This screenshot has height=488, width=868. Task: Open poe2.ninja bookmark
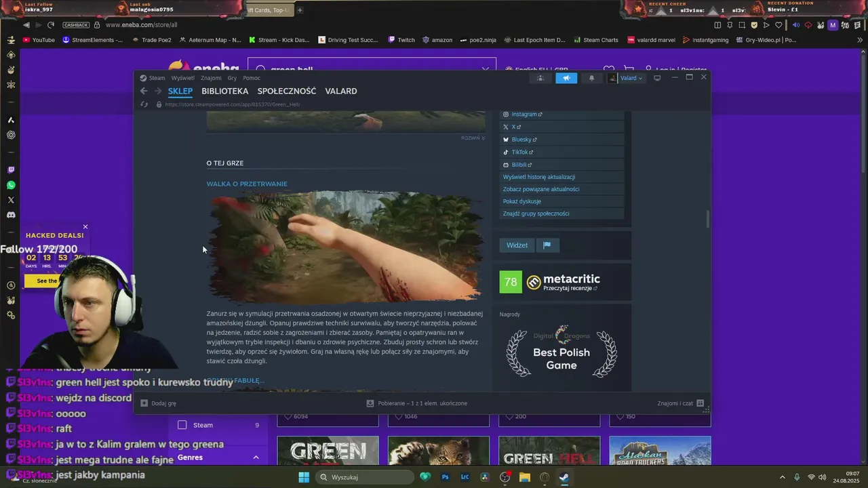pyautogui.click(x=479, y=40)
